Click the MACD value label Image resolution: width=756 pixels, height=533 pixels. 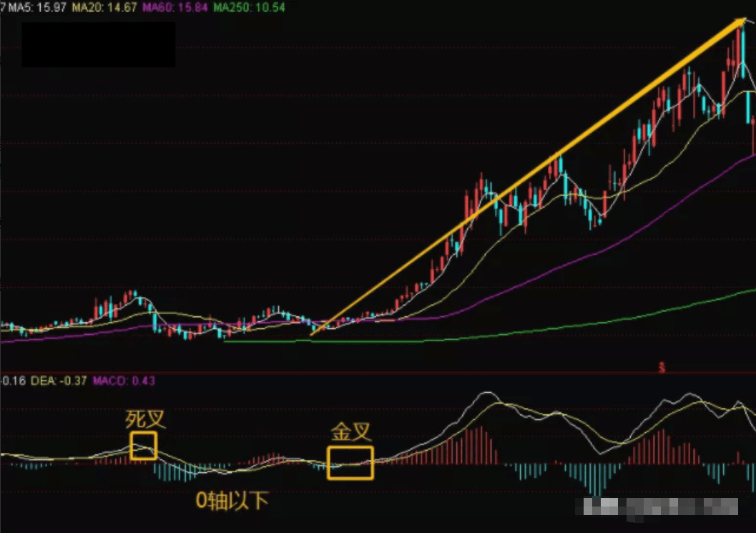[x=124, y=381]
